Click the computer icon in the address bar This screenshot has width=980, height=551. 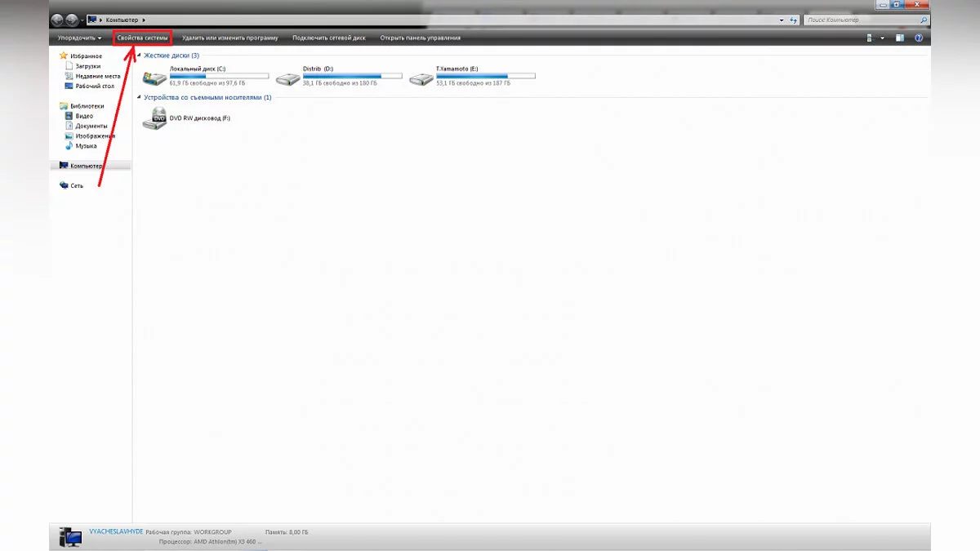pos(92,19)
